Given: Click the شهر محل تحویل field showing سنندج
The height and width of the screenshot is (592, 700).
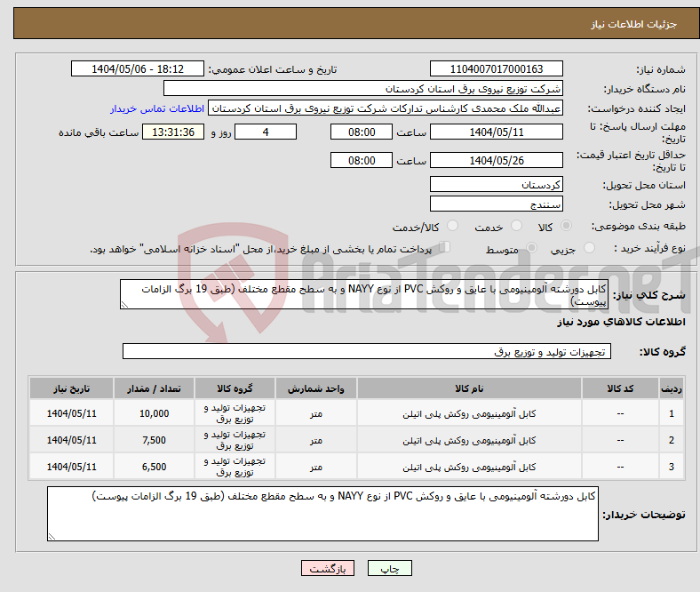Looking at the screenshot, I should [x=496, y=204].
